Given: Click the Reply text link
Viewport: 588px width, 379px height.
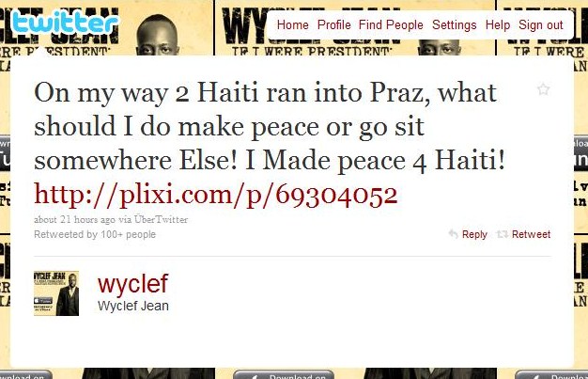Looking at the screenshot, I should 474,234.
